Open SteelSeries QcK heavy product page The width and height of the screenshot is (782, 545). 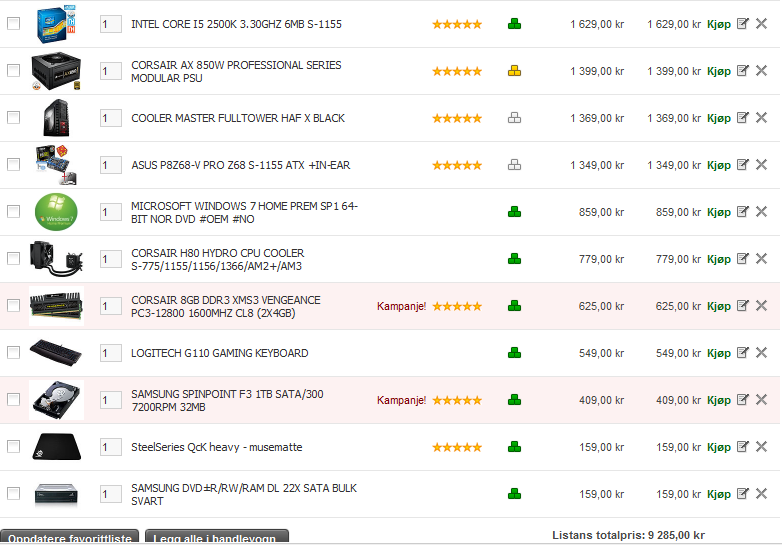[216, 447]
